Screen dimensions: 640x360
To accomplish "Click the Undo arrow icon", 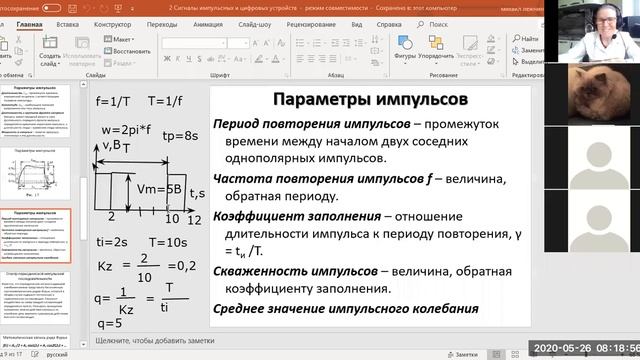I will point(87,8).
